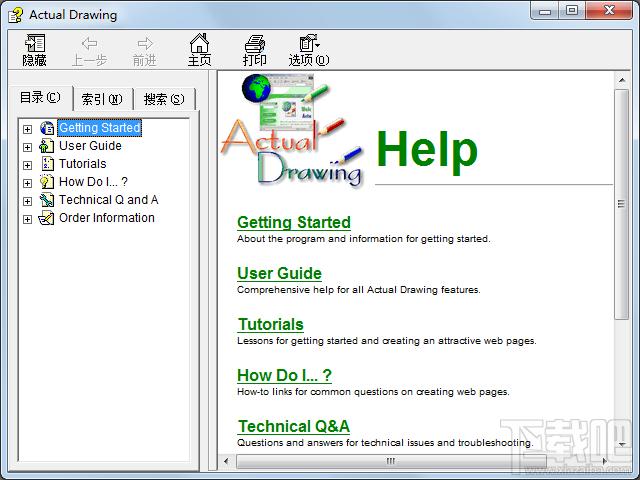This screenshot has width=640, height=480.
Task: Close the Actual Drawing help window
Action: 609,11
